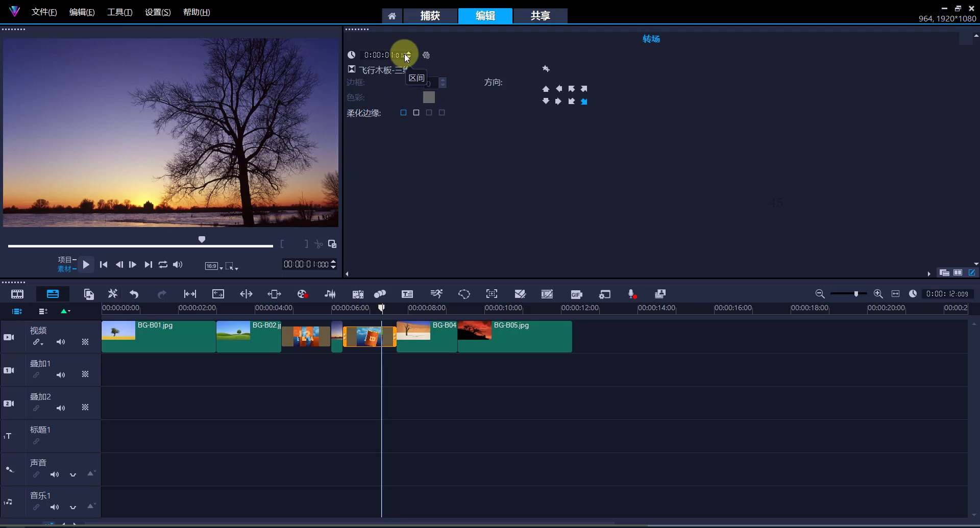Open the green marker add dropdown
Image resolution: width=980 pixels, height=528 pixels.
pyautogui.click(x=65, y=311)
